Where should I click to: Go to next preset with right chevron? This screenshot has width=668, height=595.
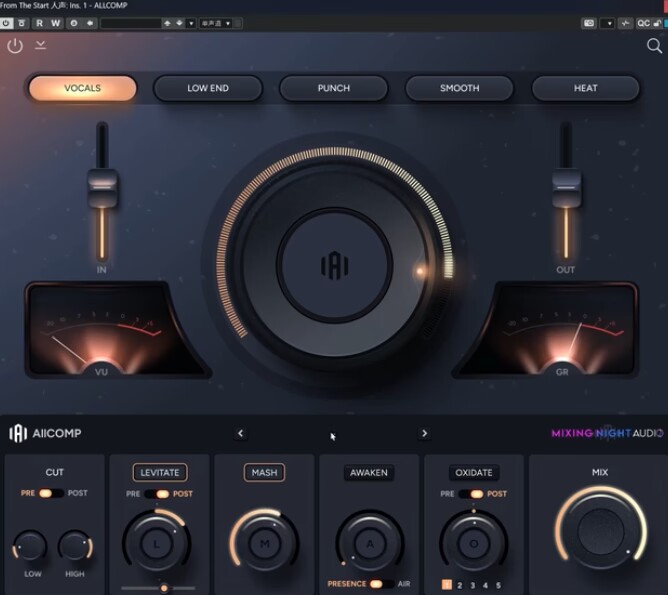pyautogui.click(x=424, y=433)
